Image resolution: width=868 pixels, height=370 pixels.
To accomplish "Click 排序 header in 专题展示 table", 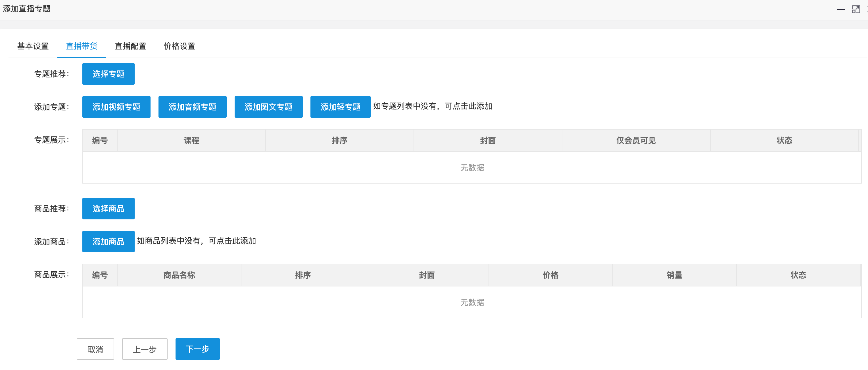I will point(340,140).
